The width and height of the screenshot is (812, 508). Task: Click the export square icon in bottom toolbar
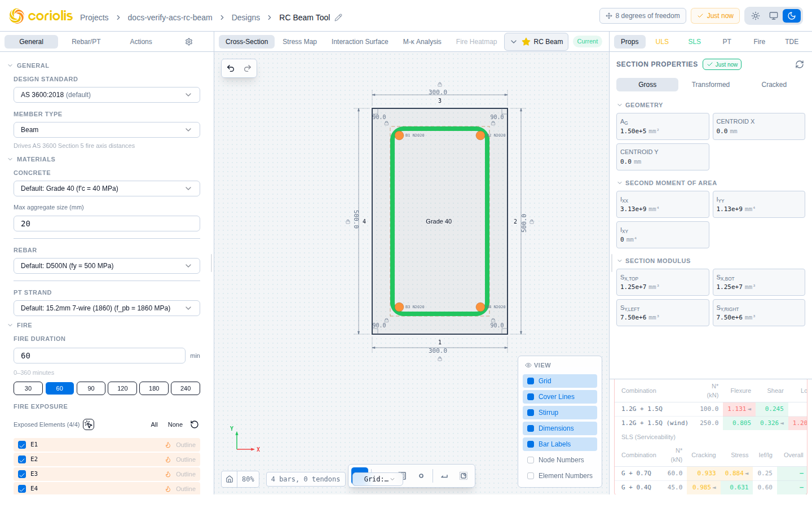(x=464, y=476)
